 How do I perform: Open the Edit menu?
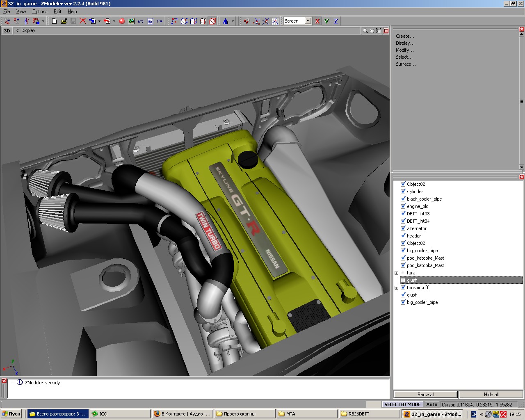pyautogui.click(x=57, y=11)
